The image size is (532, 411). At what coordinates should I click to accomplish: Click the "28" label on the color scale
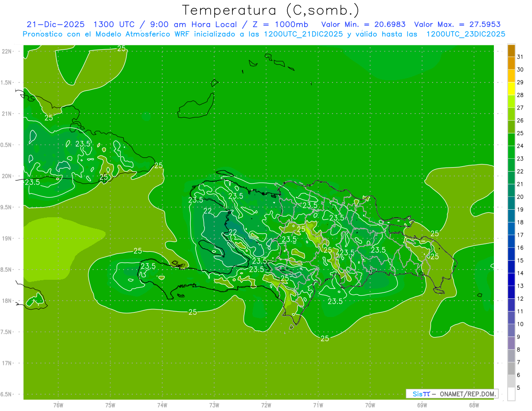pyautogui.click(x=520, y=95)
